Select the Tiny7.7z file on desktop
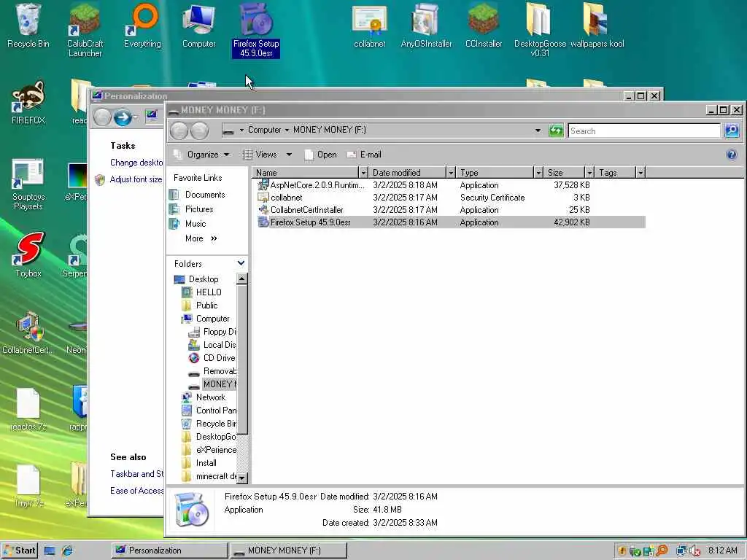 tap(28, 486)
